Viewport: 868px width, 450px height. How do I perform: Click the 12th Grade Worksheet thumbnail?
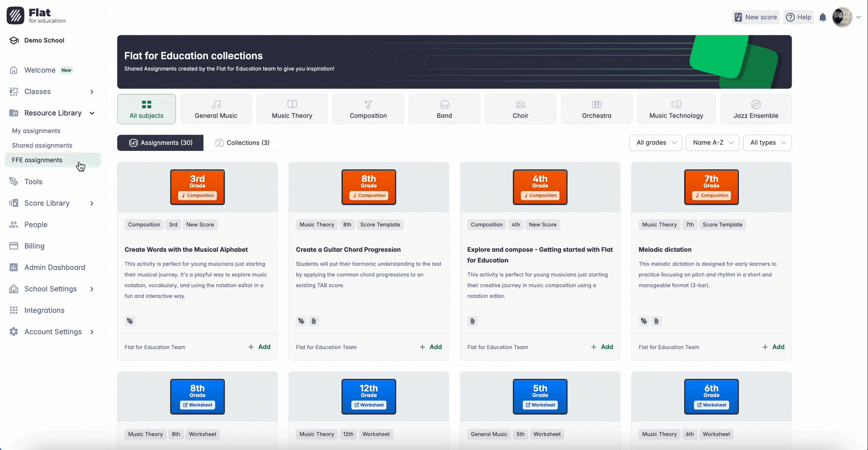(x=369, y=397)
